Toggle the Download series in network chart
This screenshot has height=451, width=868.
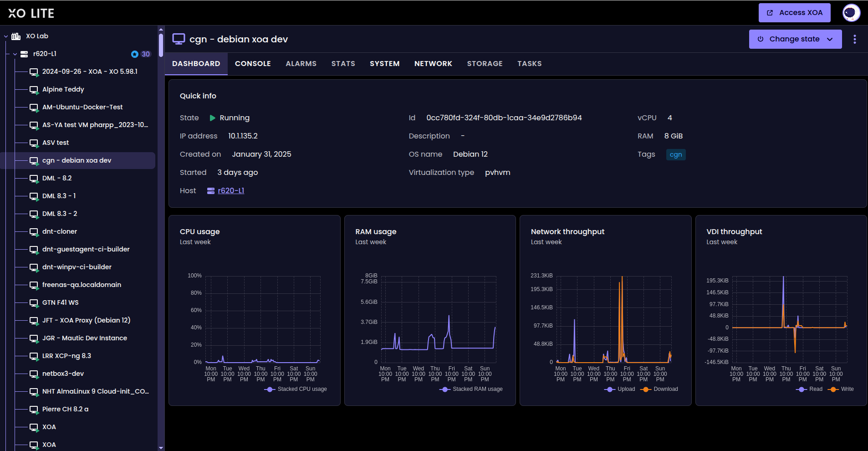[x=659, y=389]
